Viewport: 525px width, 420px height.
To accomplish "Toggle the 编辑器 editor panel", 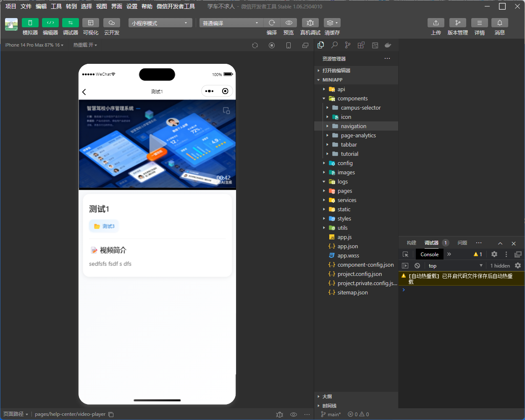I will [x=50, y=23].
